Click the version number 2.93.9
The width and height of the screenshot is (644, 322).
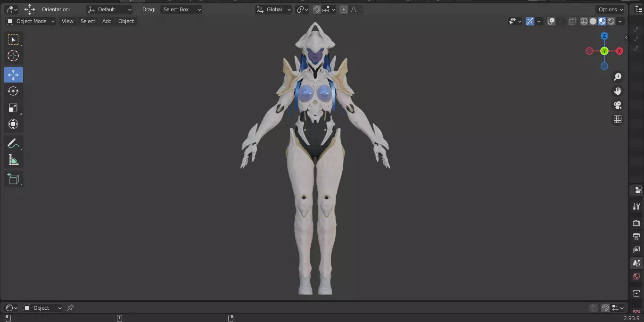[x=632, y=318]
